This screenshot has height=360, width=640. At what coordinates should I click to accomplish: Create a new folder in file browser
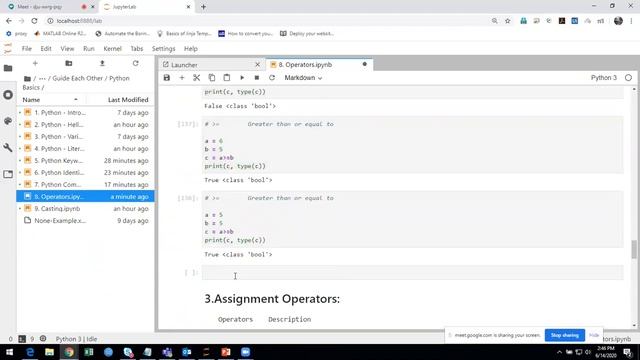pos(69,63)
